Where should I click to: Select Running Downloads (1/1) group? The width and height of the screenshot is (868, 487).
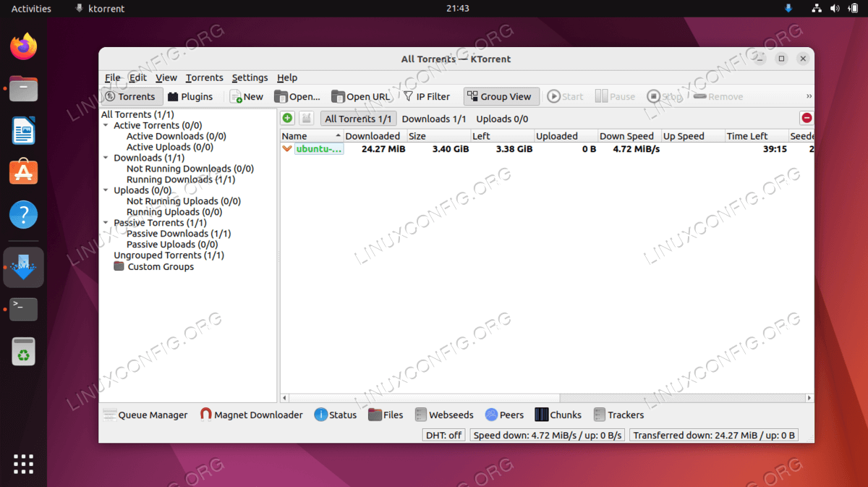coord(181,179)
